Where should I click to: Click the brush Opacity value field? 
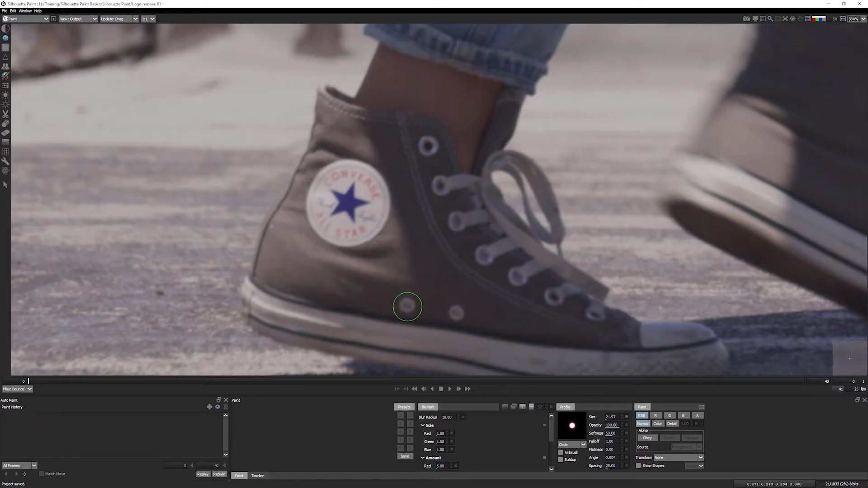click(x=612, y=425)
